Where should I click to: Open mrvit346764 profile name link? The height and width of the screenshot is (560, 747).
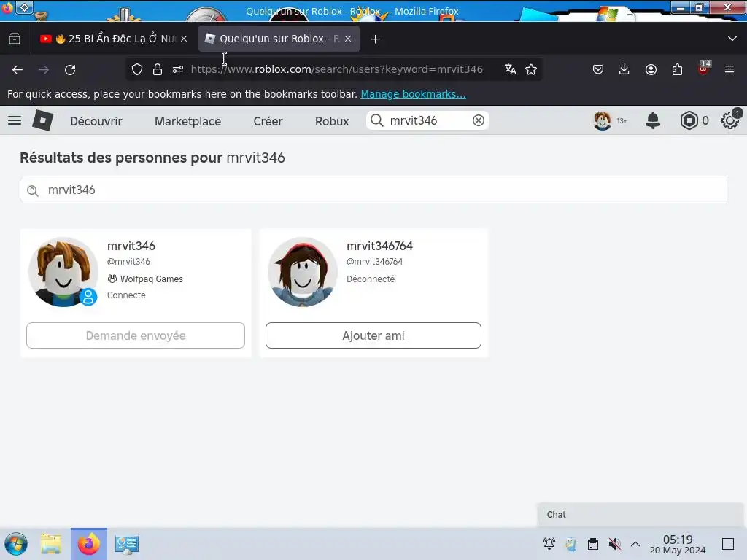(x=379, y=246)
